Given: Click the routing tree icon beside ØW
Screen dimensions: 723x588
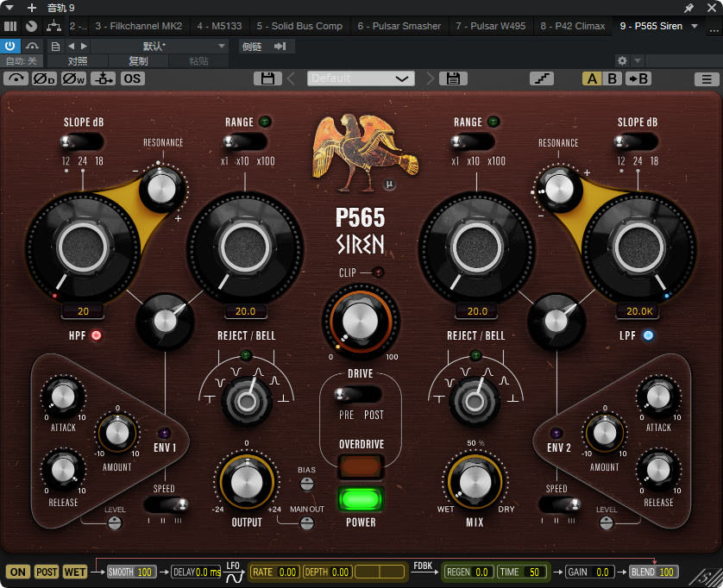Looking at the screenshot, I should click(x=103, y=78).
